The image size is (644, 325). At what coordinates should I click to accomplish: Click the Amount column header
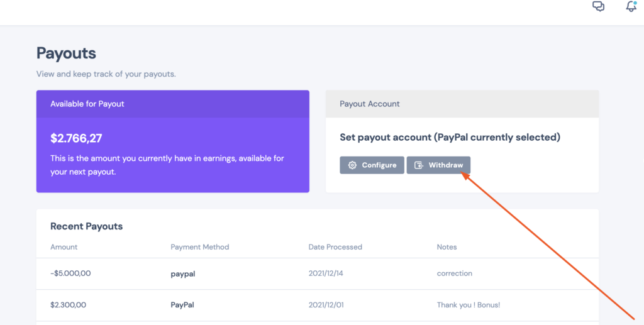click(64, 247)
